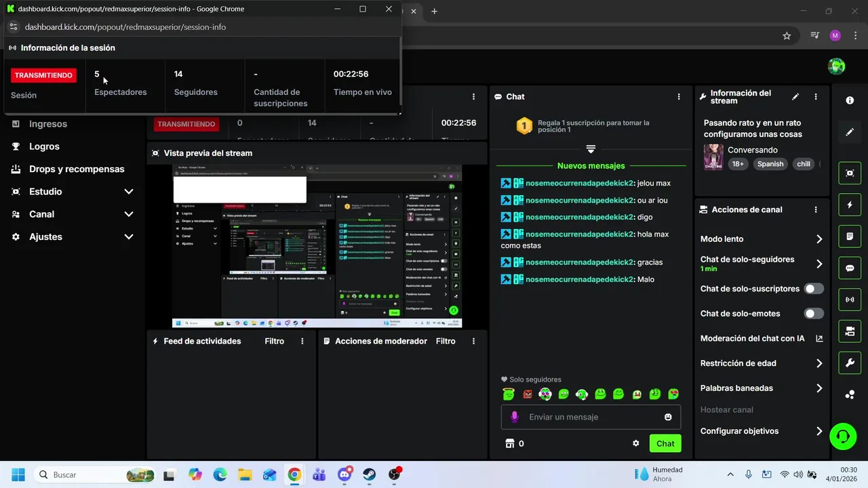The width and height of the screenshot is (868, 488).
Task: Click the info icon in right rail
Action: (850, 100)
